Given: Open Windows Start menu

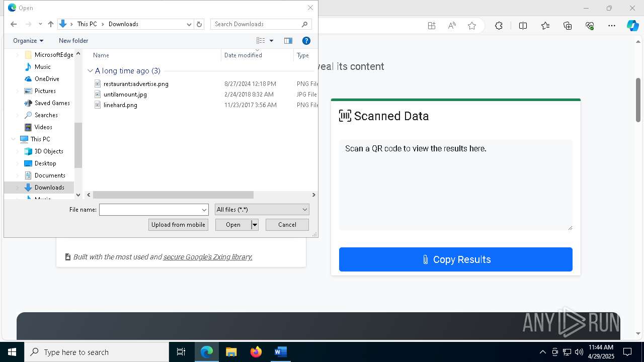Looking at the screenshot, I should [x=12, y=352].
